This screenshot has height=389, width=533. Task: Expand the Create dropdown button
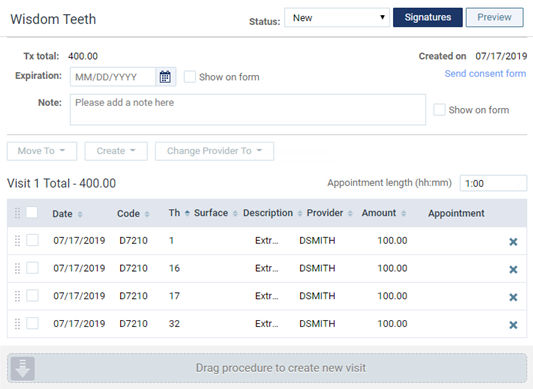116,151
